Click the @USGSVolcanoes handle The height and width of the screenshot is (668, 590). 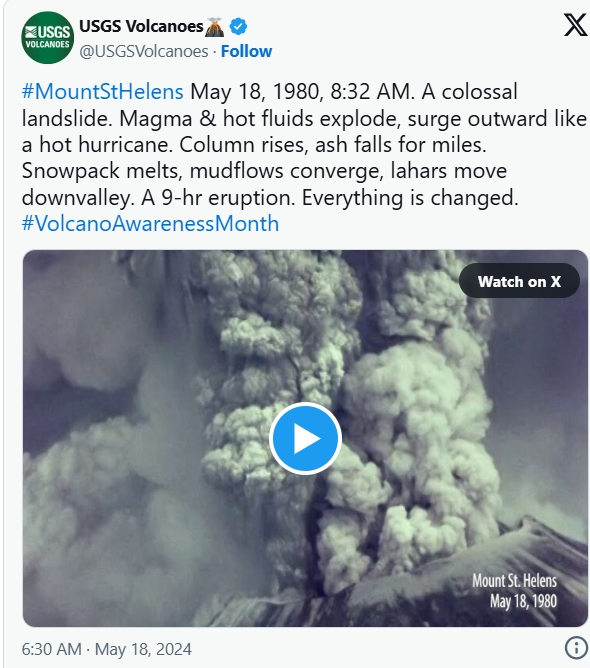tap(144, 52)
